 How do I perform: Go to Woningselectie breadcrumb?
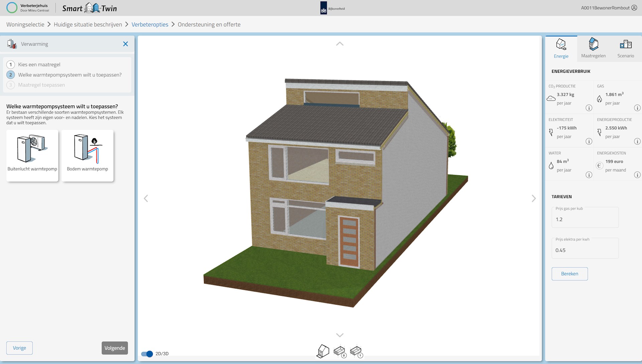pyautogui.click(x=25, y=24)
